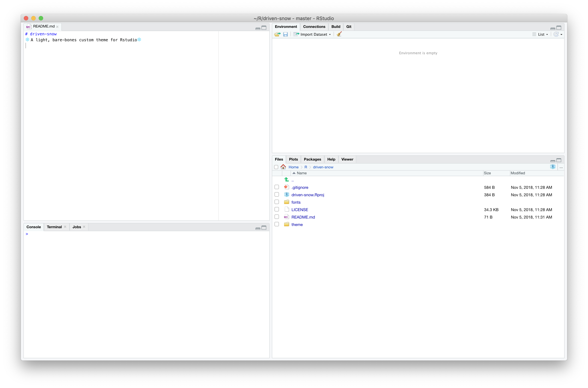The image size is (588, 388).
Task: Go to home directory via house icon
Action: [x=283, y=167]
